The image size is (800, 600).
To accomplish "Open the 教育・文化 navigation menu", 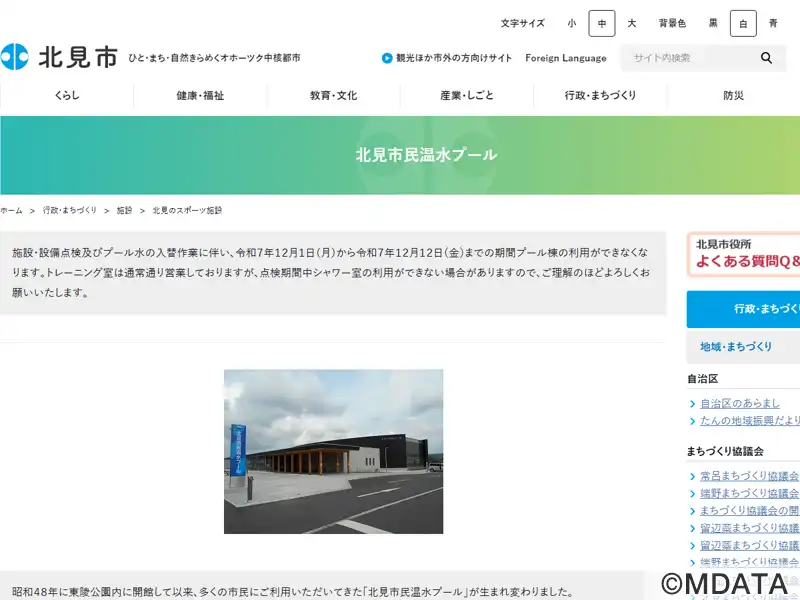I will click(x=333, y=96).
